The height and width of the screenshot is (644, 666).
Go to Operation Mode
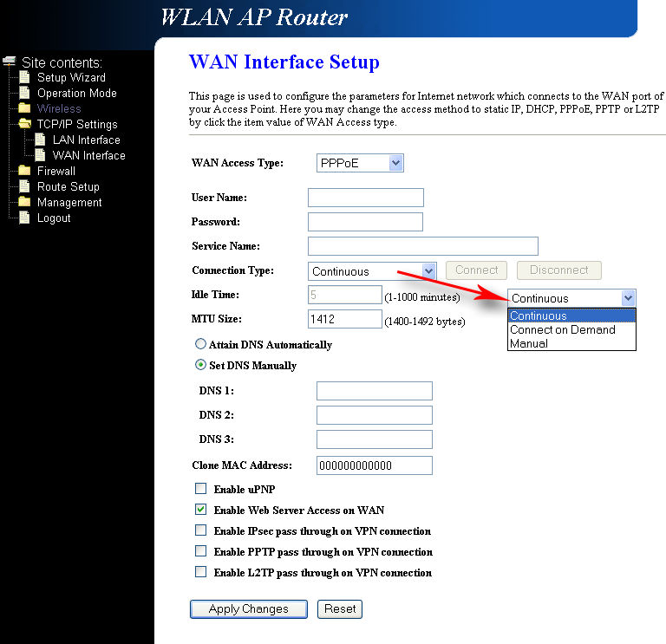(x=77, y=93)
